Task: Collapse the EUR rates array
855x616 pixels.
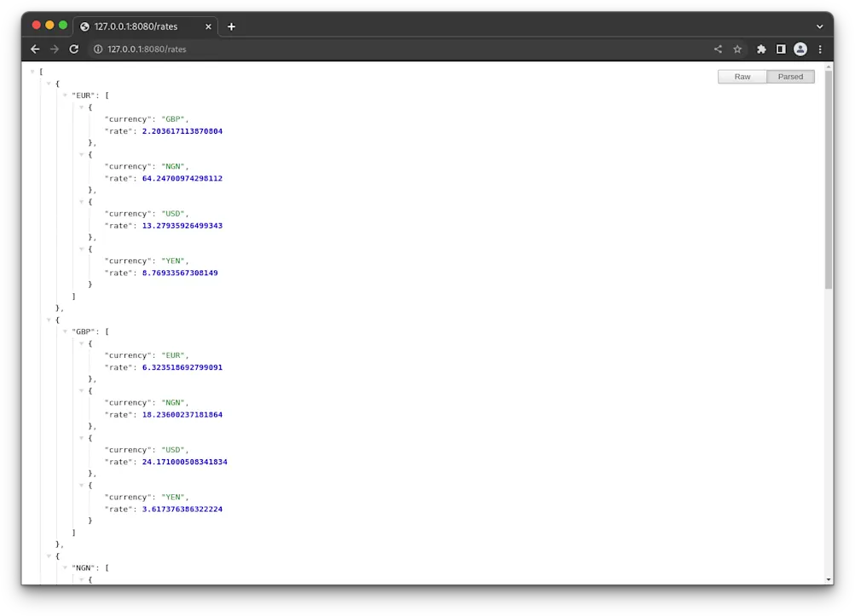Action: 65,95
